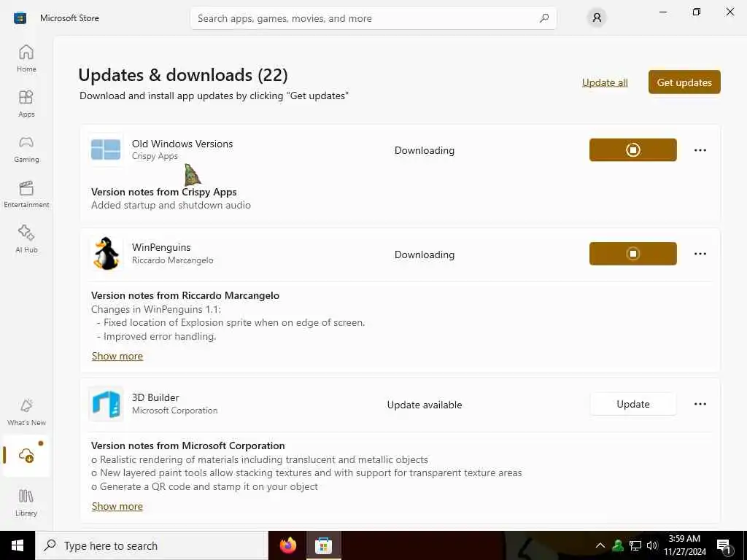Click the network tray icon
The image size is (747, 560).
(x=635, y=545)
